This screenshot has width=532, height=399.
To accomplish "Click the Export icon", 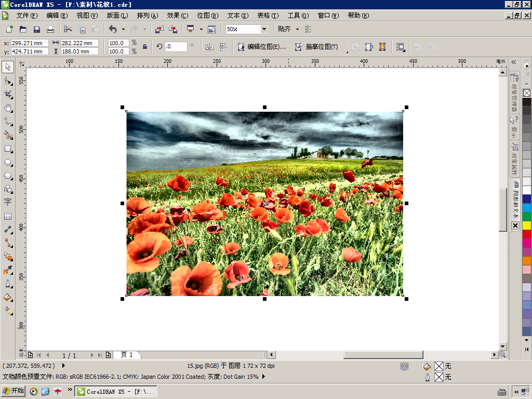I will 173,29.
